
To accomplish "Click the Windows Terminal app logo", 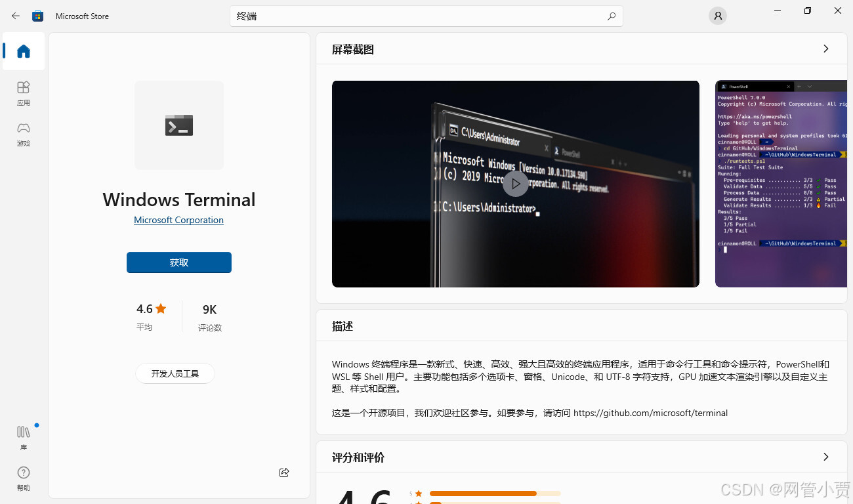I will click(x=179, y=125).
